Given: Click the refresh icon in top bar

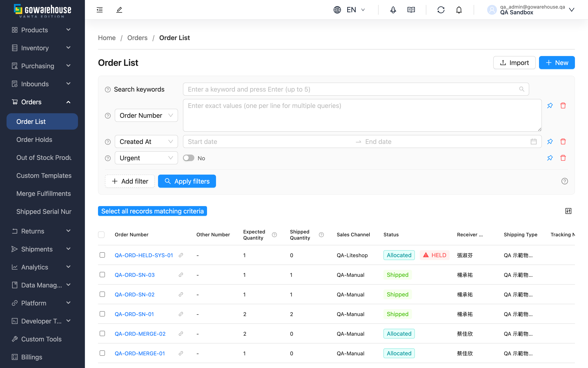Looking at the screenshot, I should (441, 10).
